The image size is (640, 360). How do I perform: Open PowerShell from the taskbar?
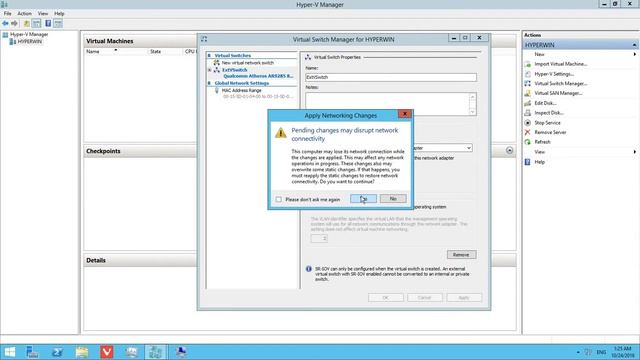pyautogui.click(x=57, y=352)
